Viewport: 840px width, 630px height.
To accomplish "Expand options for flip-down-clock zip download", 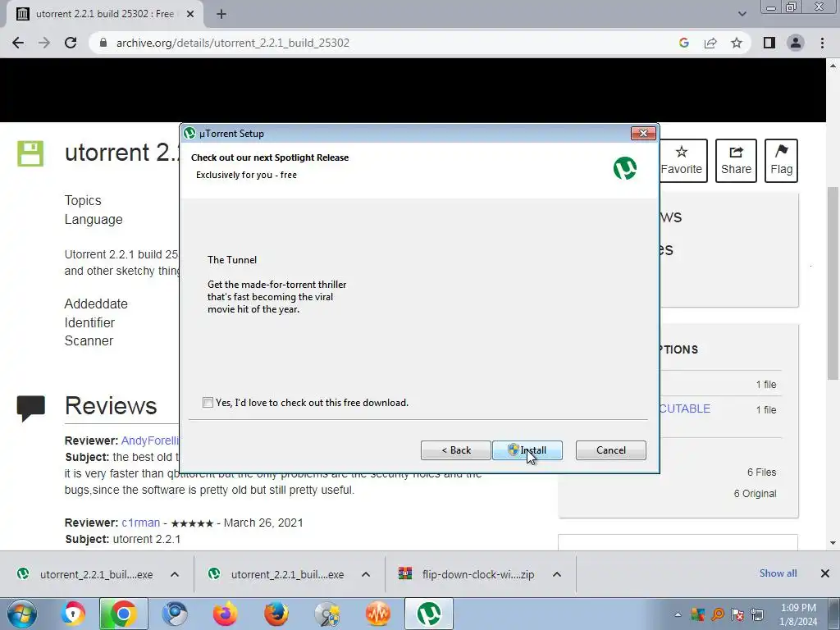I will point(557,574).
